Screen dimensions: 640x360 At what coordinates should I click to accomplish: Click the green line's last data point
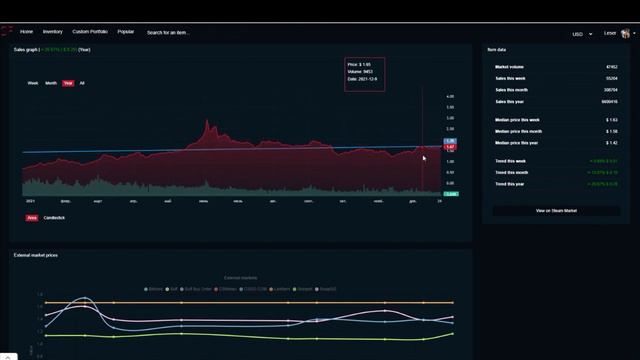453,334
